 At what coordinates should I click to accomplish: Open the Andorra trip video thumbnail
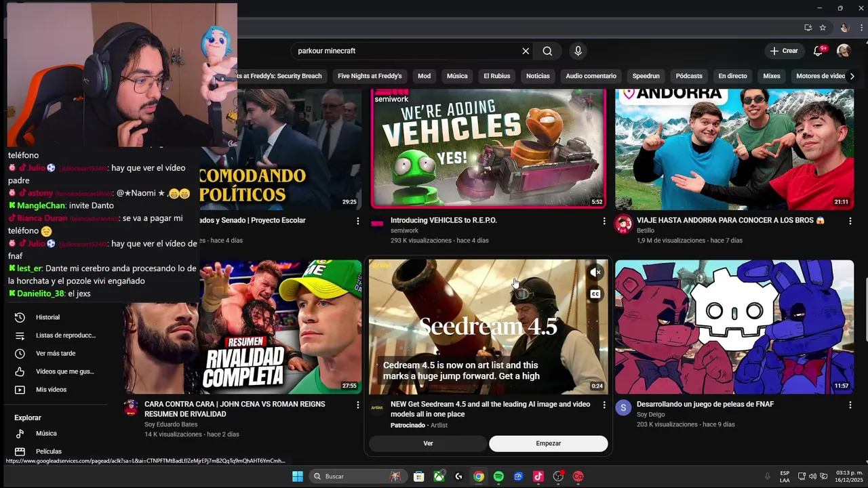[x=734, y=148]
